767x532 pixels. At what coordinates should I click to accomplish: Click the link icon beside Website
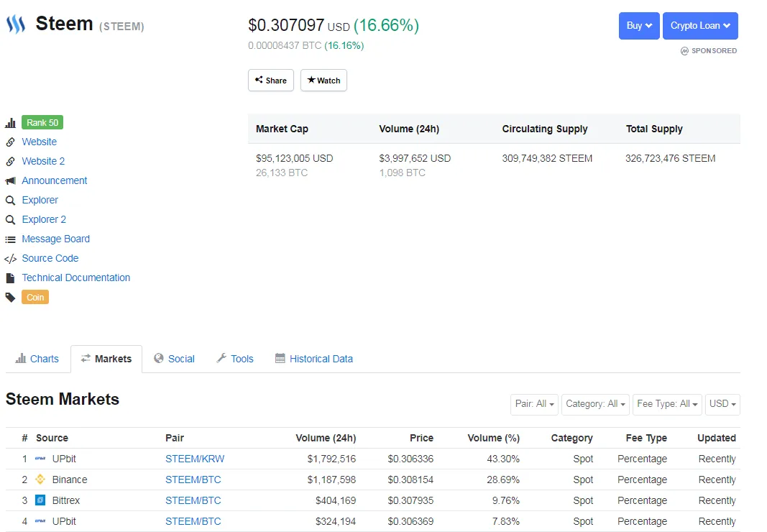(10, 142)
